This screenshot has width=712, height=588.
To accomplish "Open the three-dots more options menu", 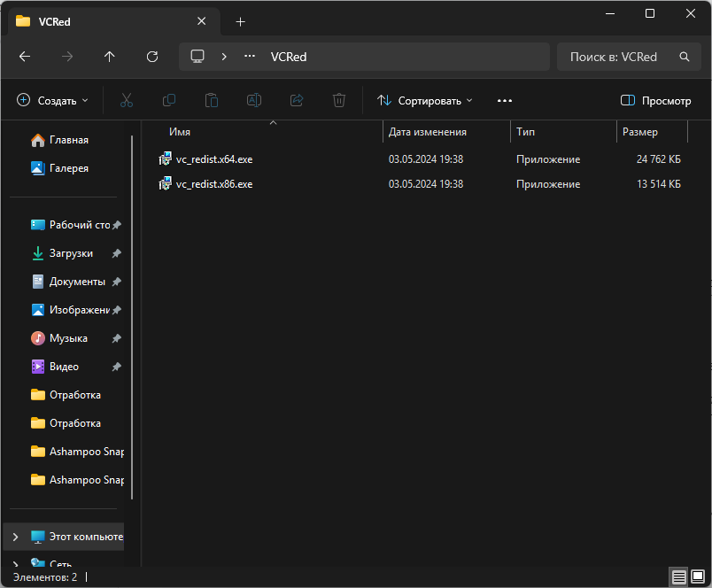I will pos(505,101).
